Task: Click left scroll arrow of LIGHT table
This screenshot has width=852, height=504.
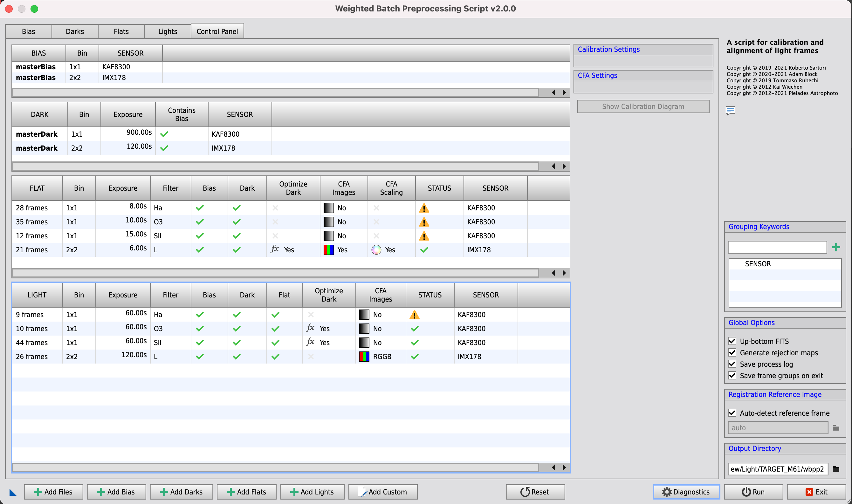Action: pos(554,467)
